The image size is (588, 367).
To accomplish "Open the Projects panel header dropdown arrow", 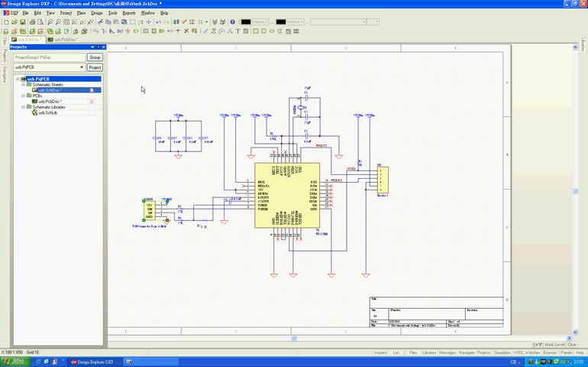I will tap(92, 47).
